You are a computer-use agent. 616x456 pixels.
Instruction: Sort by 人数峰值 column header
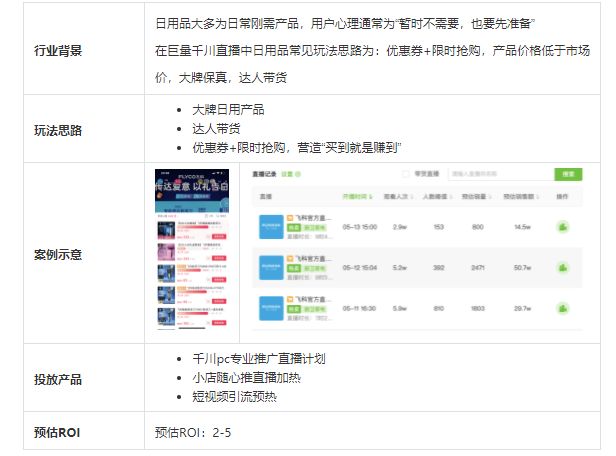[x=437, y=196]
